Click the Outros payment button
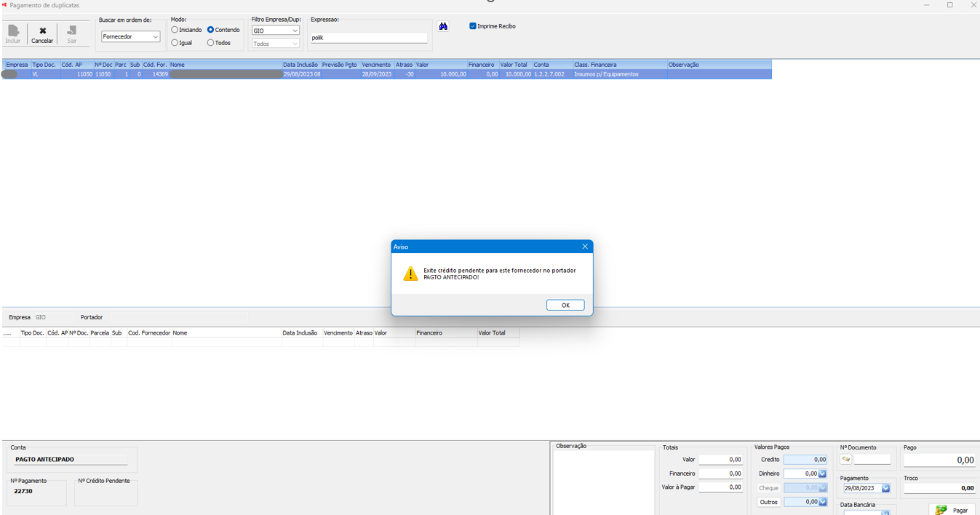 pyautogui.click(x=768, y=502)
